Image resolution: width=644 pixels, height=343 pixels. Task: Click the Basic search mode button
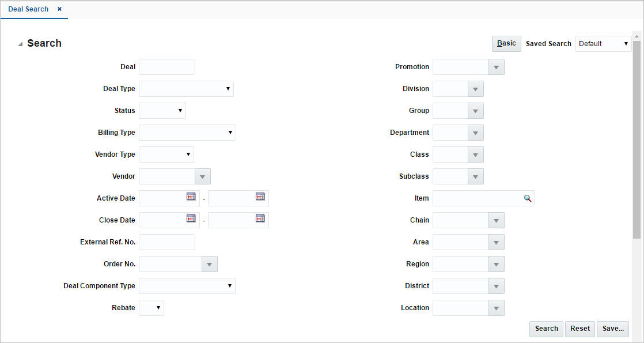[506, 43]
